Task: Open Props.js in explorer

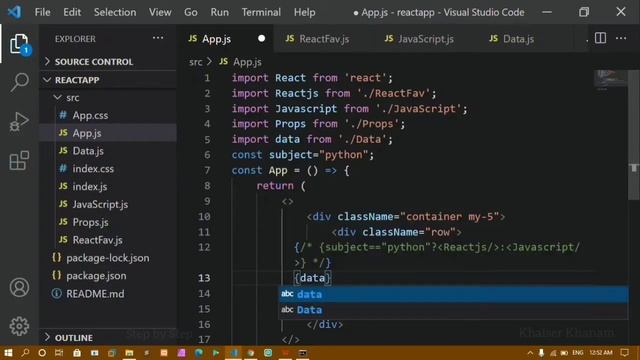Action: coord(108,222)
